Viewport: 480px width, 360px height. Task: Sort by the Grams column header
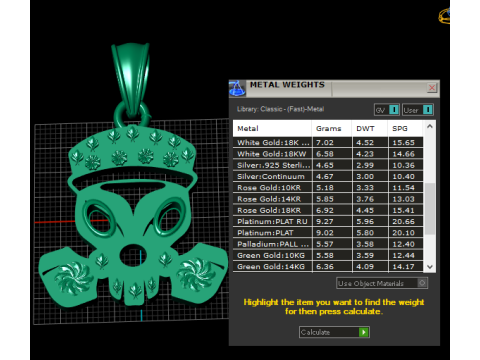332,128
